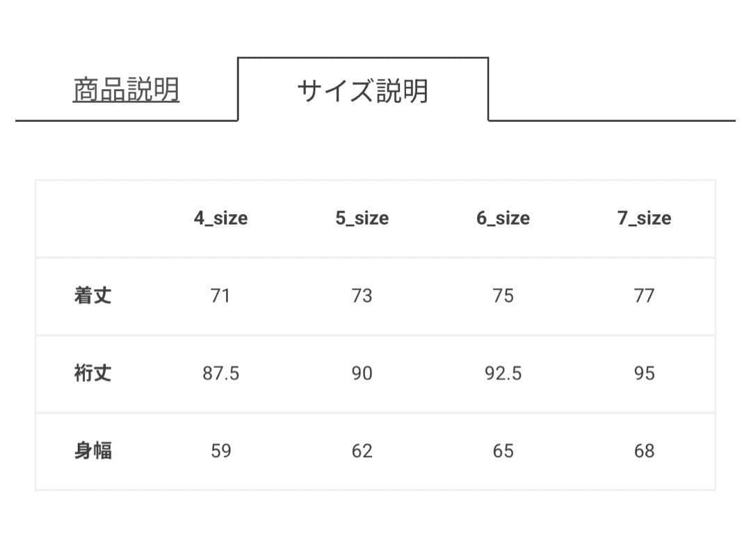Viewport: 751px width, 560px height.
Task: Click the value 73 under 5_size
Action: coord(362,296)
